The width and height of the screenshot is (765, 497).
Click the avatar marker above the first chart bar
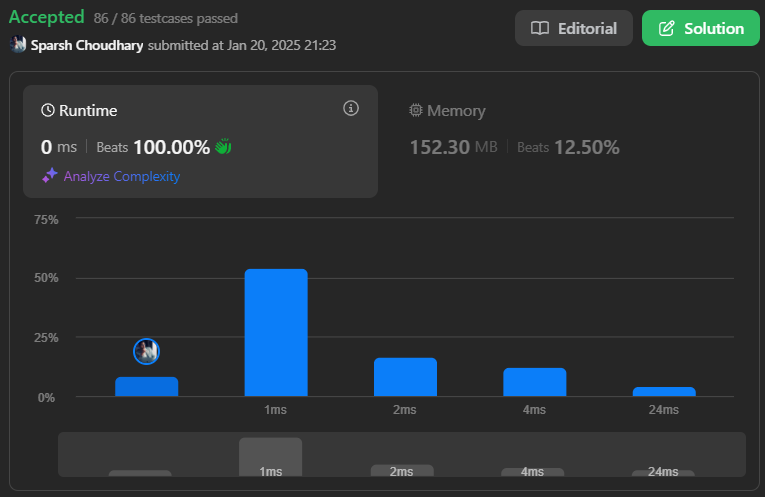[x=147, y=351]
